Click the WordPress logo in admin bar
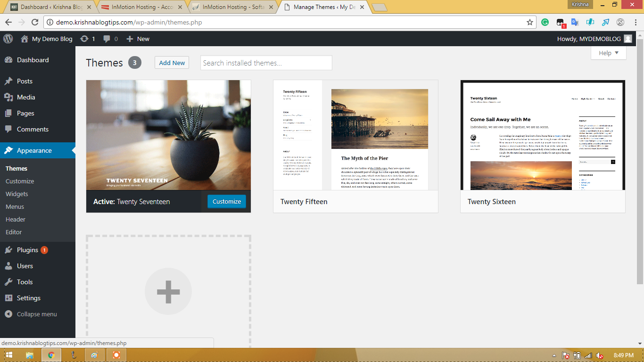 (8, 39)
